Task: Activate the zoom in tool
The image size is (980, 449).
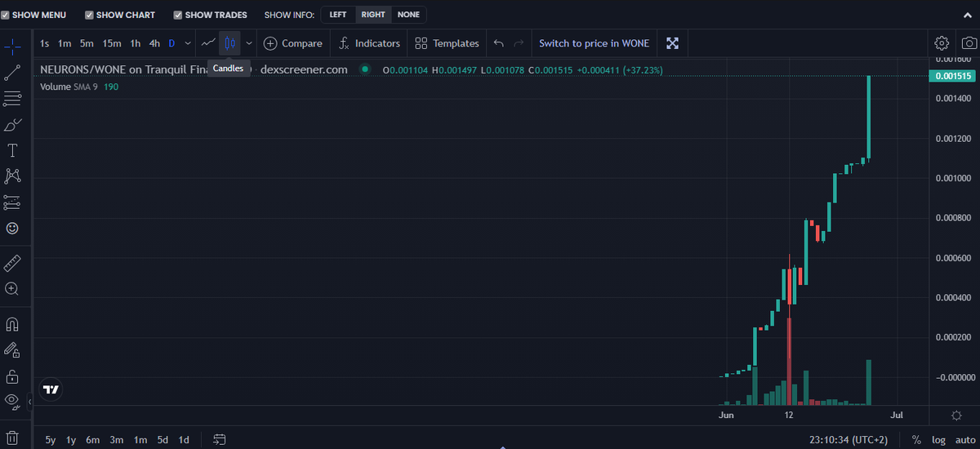Action: pyautogui.click(x=12, y=289)
